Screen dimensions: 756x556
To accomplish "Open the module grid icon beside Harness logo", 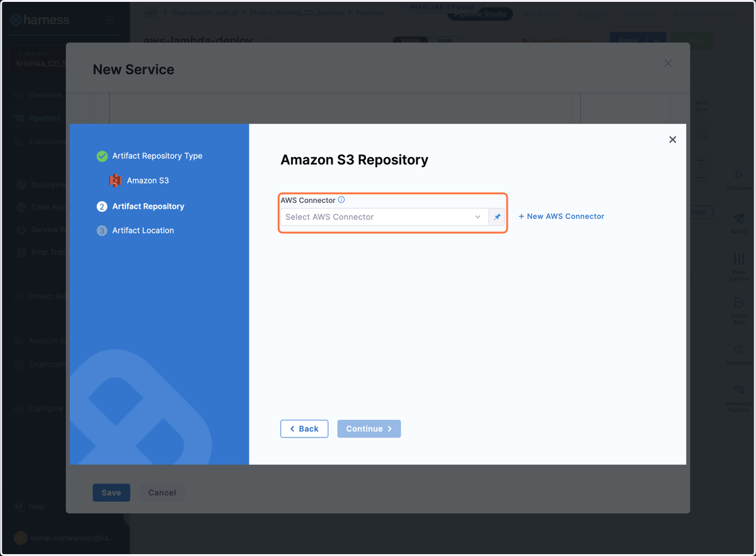I will [110, 20].
